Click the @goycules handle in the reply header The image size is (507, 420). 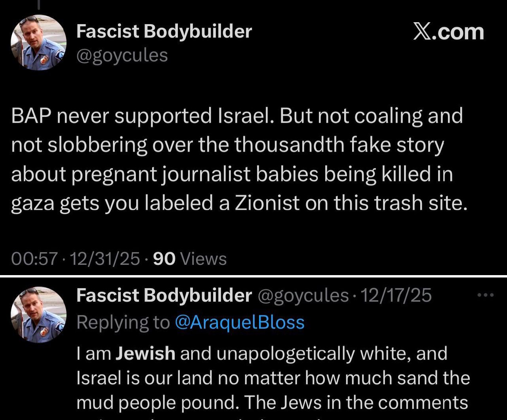[303, 295]
